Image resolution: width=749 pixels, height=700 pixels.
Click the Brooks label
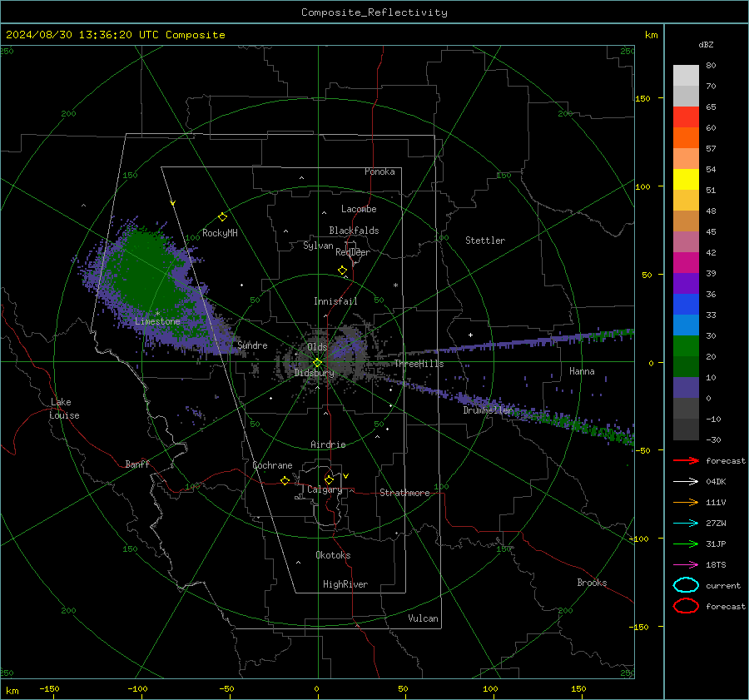(592, 583)
